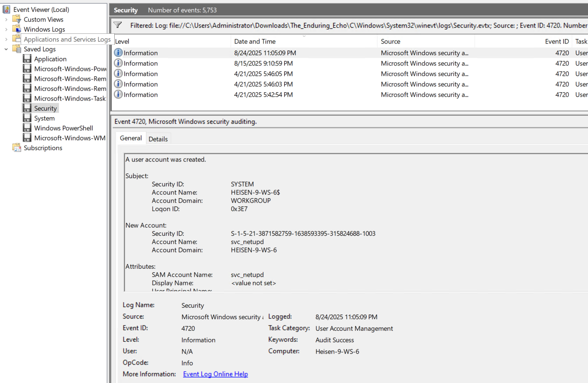Click the Application saved log icon
The image size is (588, 383).
point(27,59)
